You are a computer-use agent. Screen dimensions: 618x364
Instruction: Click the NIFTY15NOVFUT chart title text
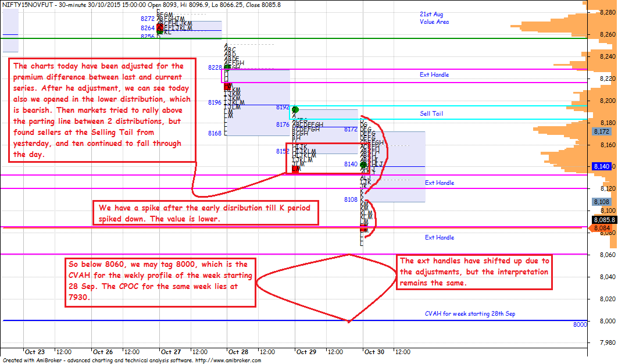141,5
